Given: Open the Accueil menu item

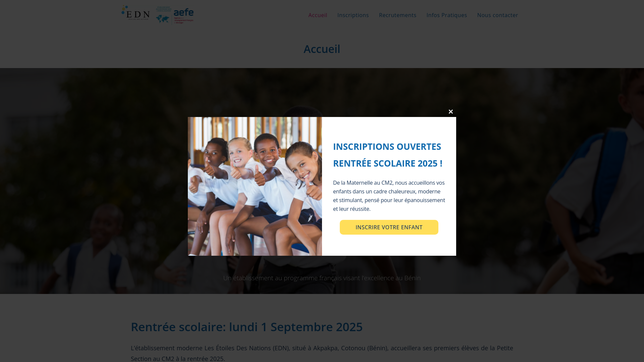Looking at the screenshot, I should [x=318, y=15].
